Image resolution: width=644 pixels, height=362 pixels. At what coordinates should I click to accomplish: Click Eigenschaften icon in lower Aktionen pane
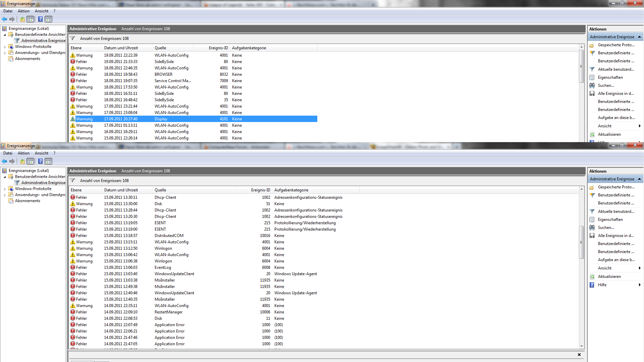pyautogui.click(x=592, y=220)
